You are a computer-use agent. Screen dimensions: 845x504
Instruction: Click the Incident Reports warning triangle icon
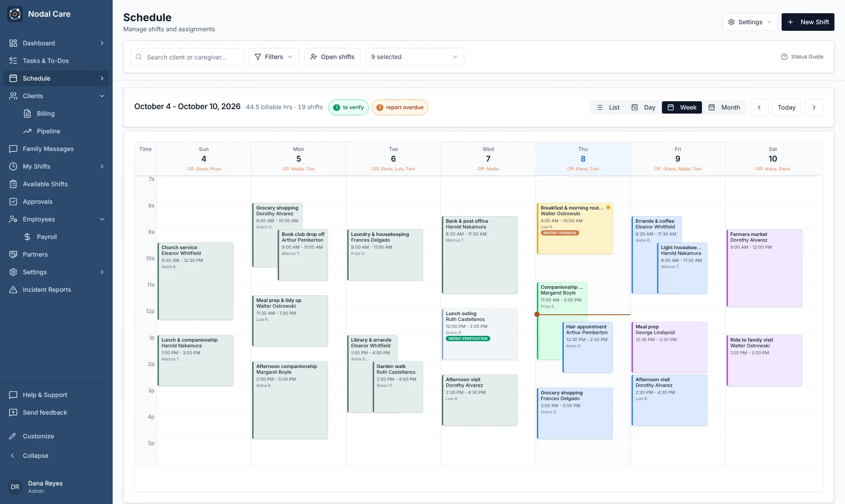[13, 290]
